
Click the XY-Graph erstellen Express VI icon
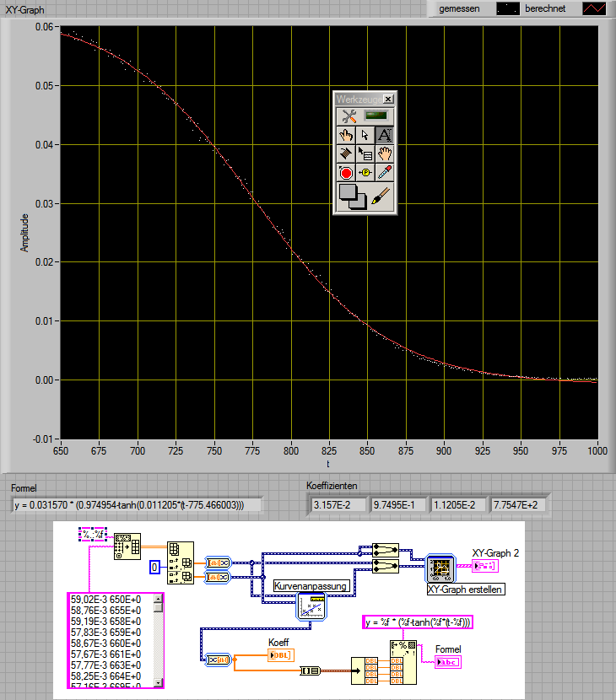pos(440,568)
